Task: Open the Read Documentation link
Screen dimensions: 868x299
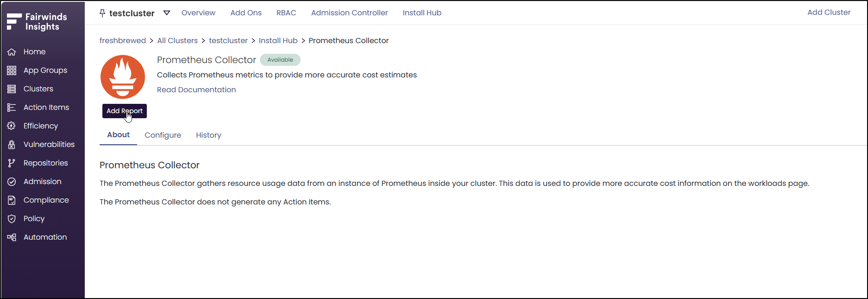Action: (x=196, y=89)
